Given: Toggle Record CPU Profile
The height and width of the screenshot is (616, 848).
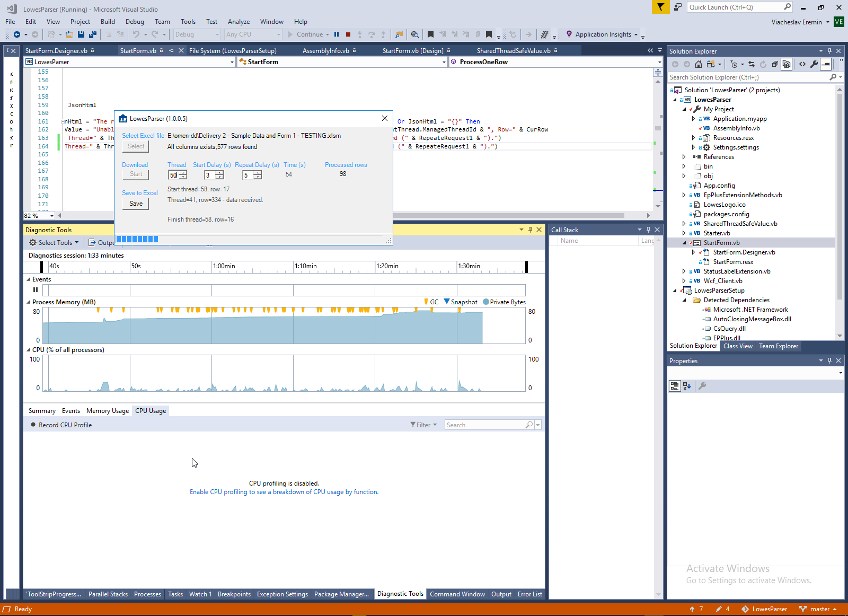Looking at the screenshot, I should click(61, 425).
